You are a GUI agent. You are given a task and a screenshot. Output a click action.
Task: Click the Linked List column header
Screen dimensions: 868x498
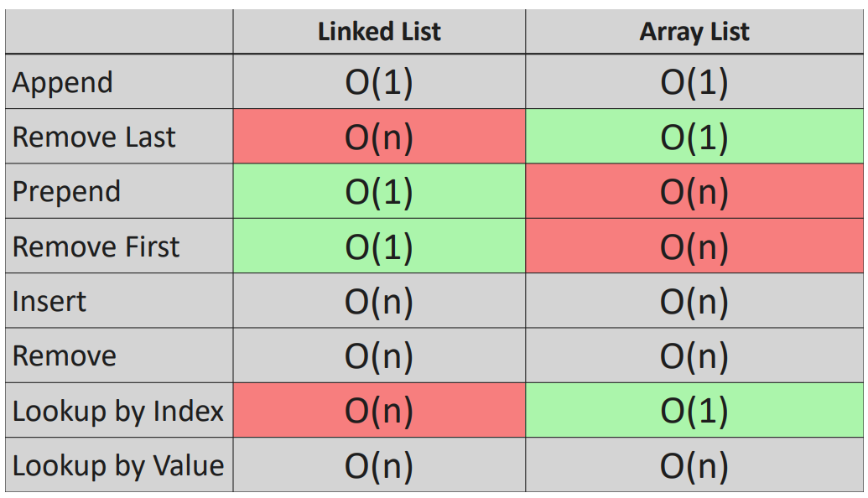point(379,32)
